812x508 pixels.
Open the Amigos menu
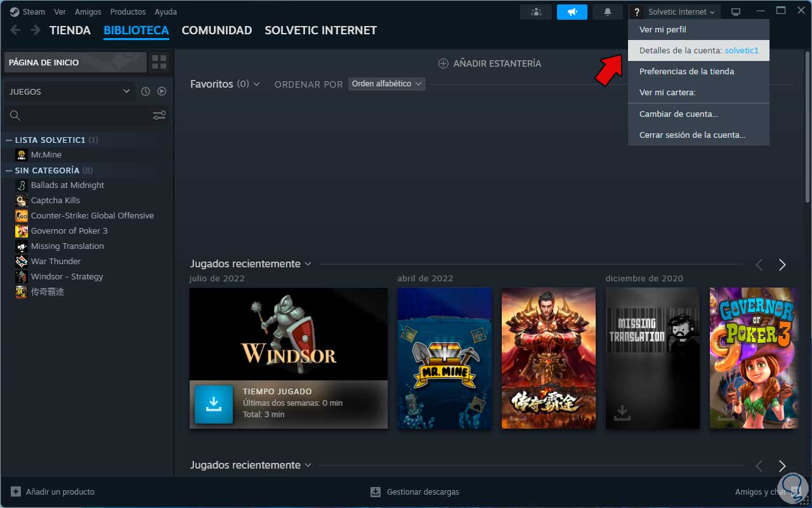(x=88, y=11)
